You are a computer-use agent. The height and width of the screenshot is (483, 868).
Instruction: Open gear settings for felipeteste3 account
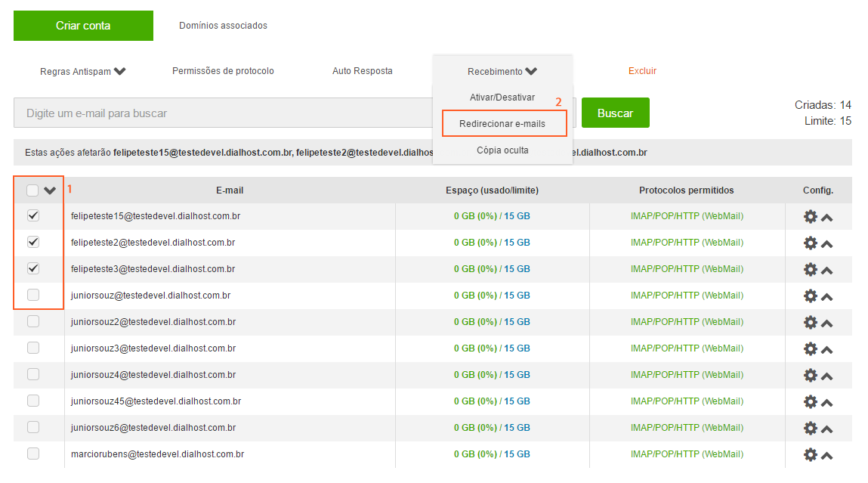[x=811, y=270]
